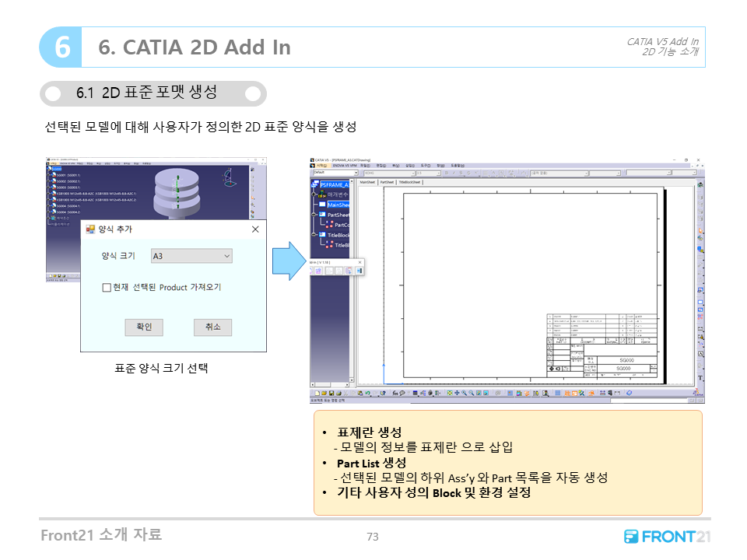Click the Italic icon in text properties toolbar

click(x=454, y=173)
